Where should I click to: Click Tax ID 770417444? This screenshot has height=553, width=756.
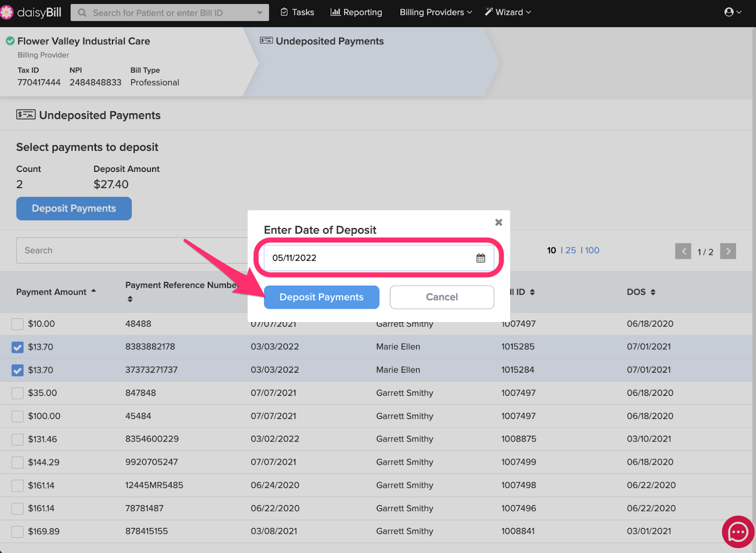tap(39, 83)
